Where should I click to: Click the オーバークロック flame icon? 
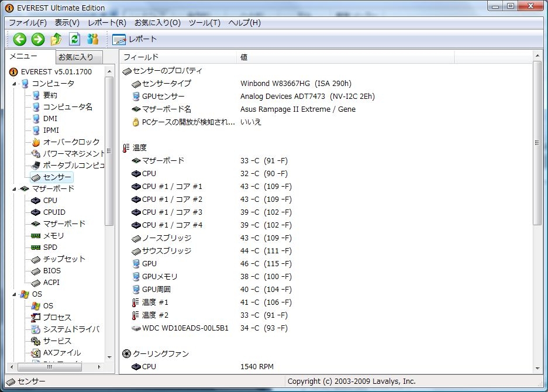(x=36, y=142)
